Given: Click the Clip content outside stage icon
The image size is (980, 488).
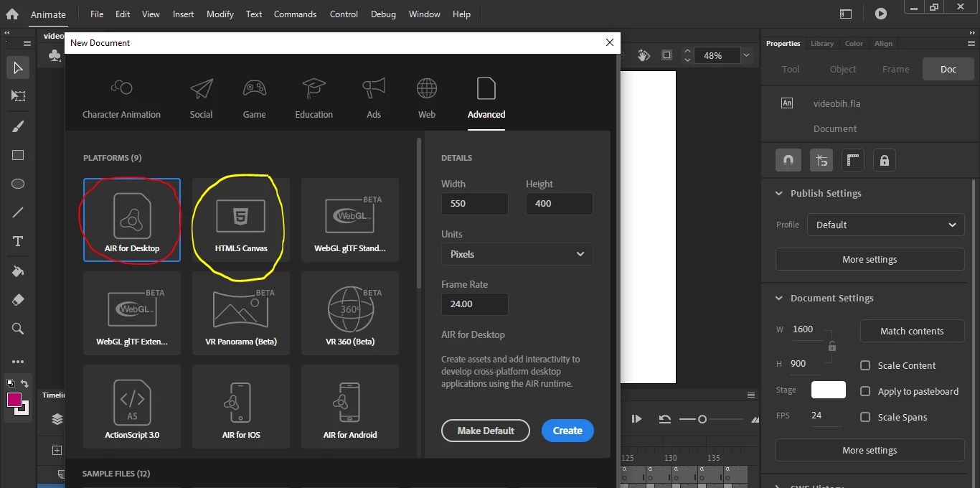Looking at the screenshot, I should point(666,55).
